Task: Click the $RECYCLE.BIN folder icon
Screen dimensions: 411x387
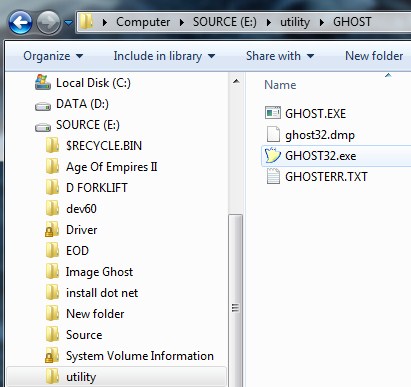Action: point(52,145)
